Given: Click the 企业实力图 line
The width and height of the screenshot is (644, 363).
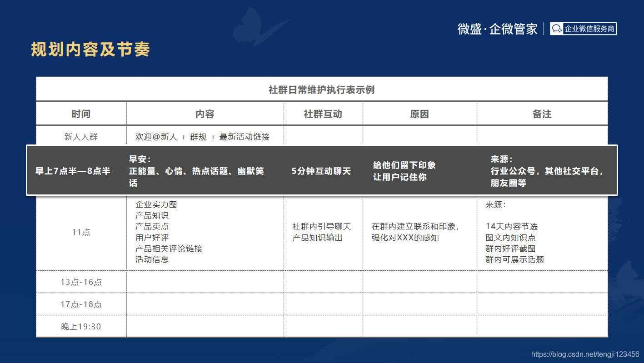Looking at the screenshot, I should click(x=156, y=204).
